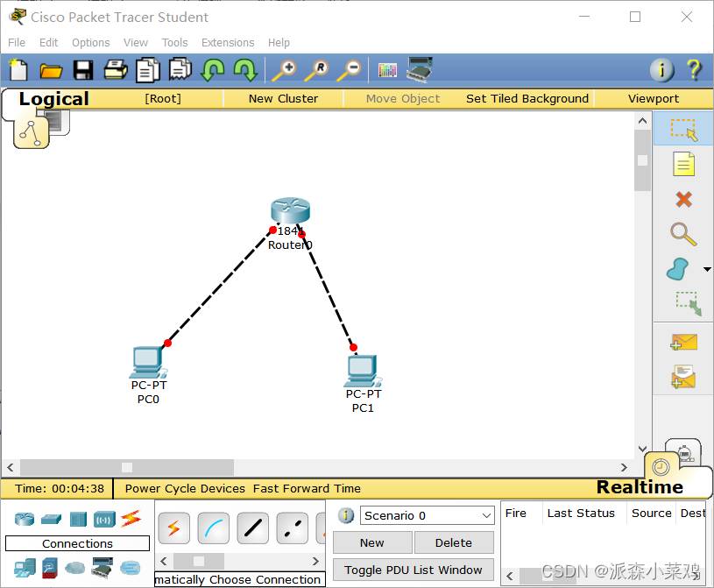Select the End Devices category
This screenshot has width=714, height=588.
pyautogui.click(x=25, y=568)
